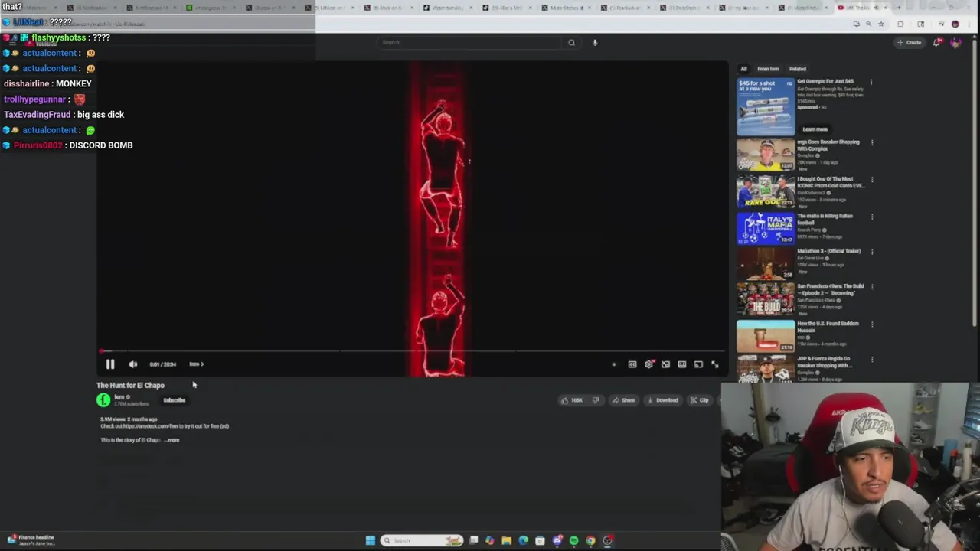Screen dimensions: 980x551
Task: Click the cast to TV icon
Action: click(698, 364)
